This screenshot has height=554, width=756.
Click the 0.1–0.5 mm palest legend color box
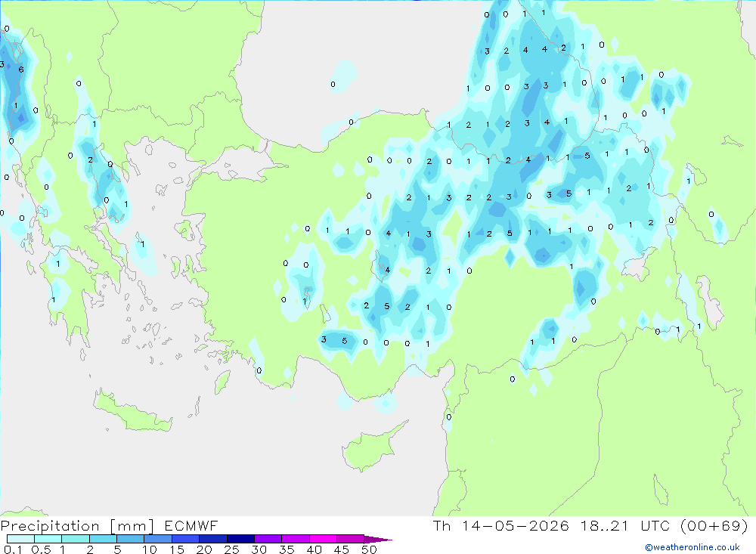click(20, 539)
